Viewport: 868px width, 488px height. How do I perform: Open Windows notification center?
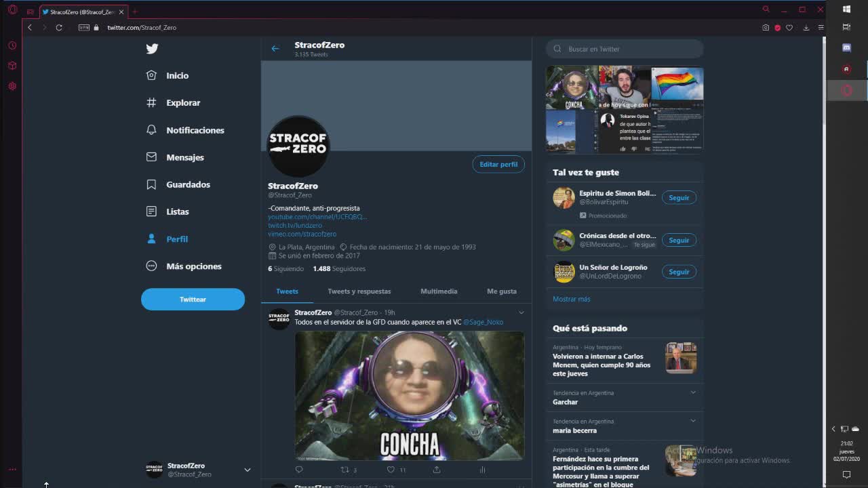click(846, 475)
